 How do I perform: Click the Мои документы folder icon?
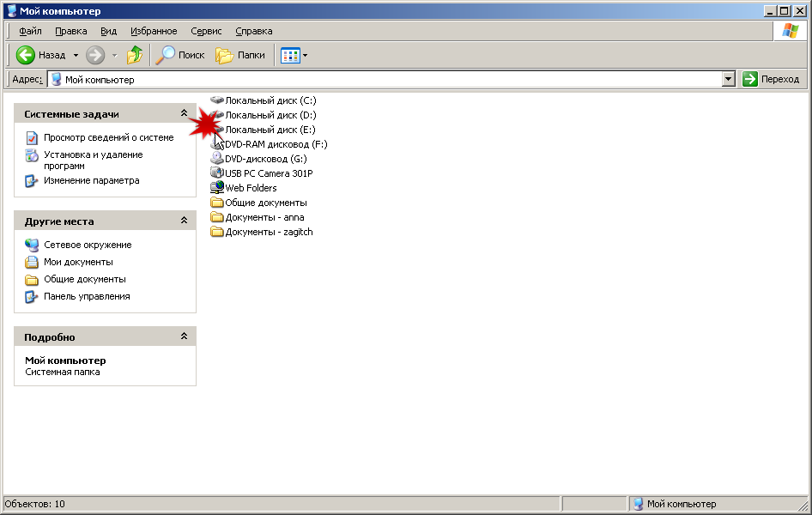click(32, 262)
